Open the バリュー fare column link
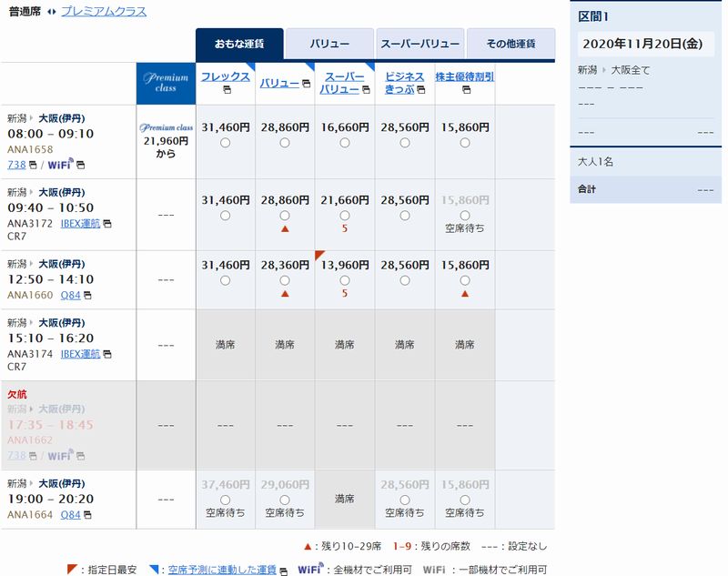The image size is (728, 576). (x=279, y=84)
